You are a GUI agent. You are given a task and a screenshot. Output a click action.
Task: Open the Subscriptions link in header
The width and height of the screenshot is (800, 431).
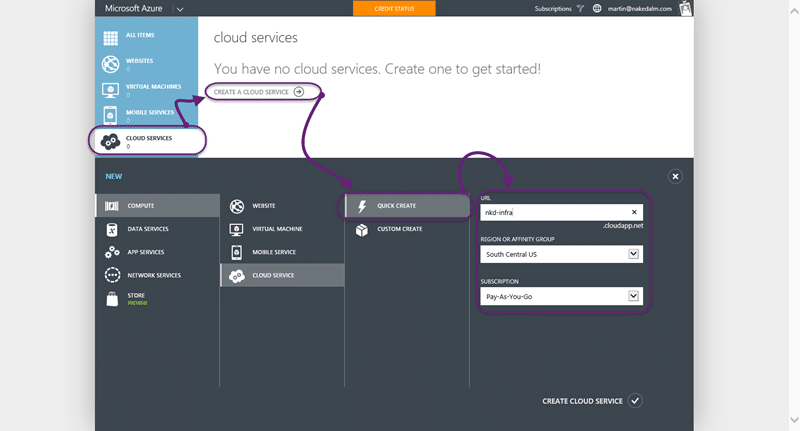point(553,9)
